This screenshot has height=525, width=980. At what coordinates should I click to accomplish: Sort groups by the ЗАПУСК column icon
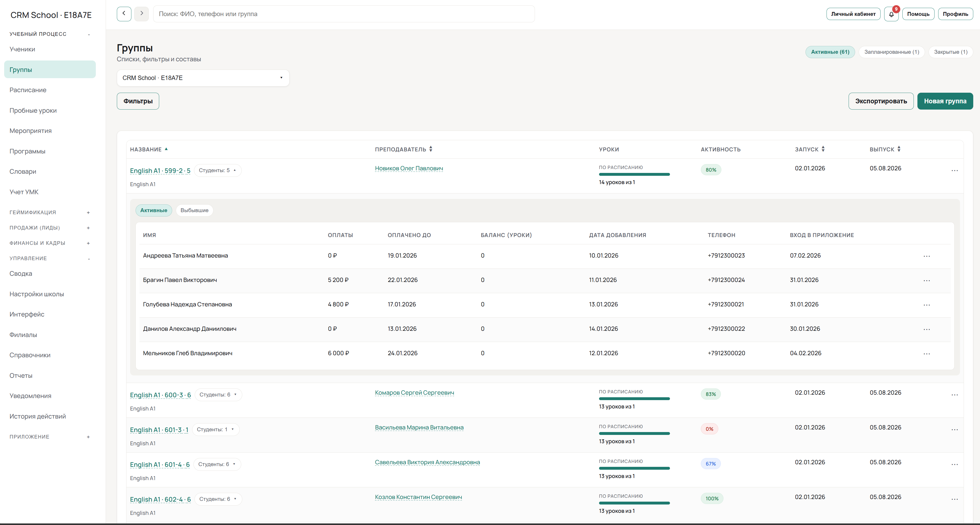(x=823, y=149)
